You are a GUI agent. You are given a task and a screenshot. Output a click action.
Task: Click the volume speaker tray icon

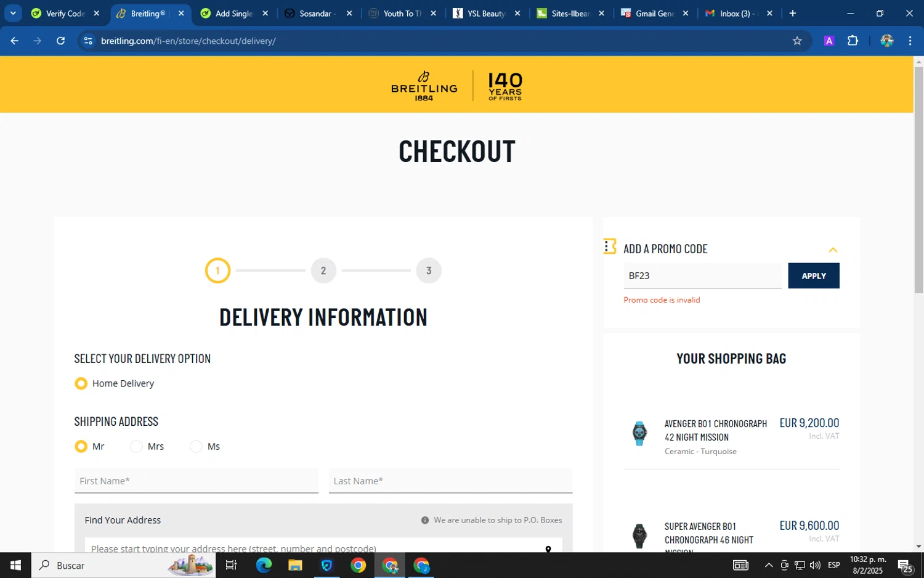pyautogui.click(x=815, y=565)
